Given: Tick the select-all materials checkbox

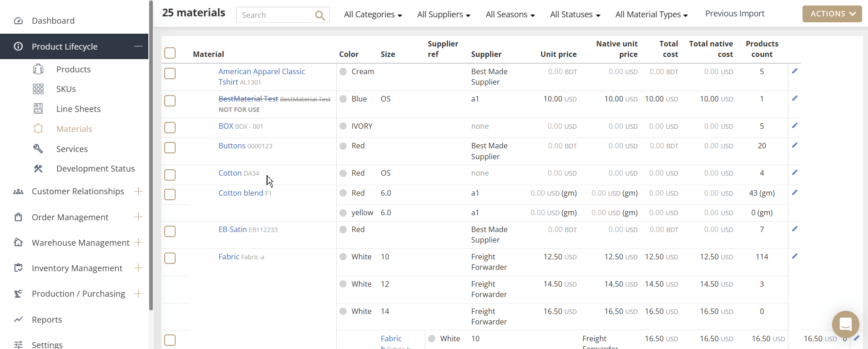Looking at the screenshot, I should [170, 53].
